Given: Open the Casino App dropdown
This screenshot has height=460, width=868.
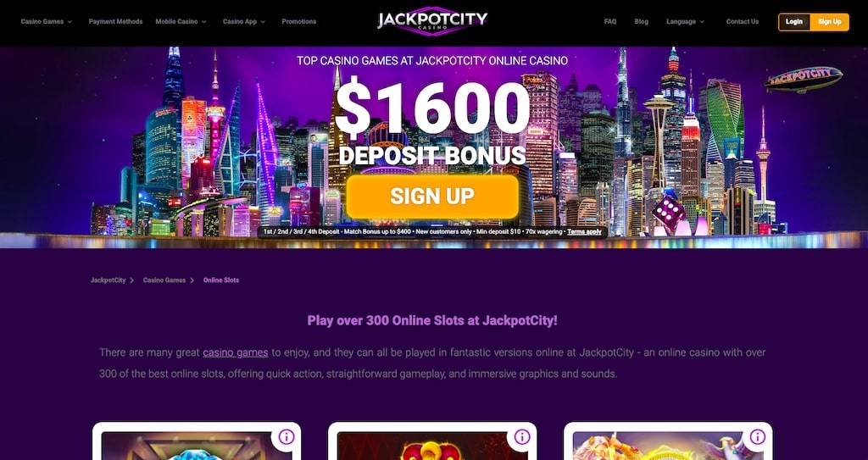Looking at the screenshot, I should point(243,21).
